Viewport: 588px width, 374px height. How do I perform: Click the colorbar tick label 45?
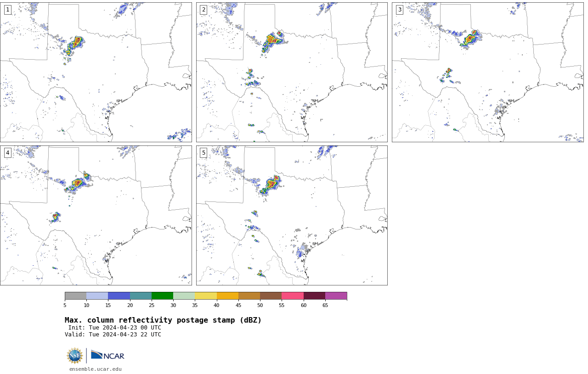pyautogui.click(x=238, y=306)
